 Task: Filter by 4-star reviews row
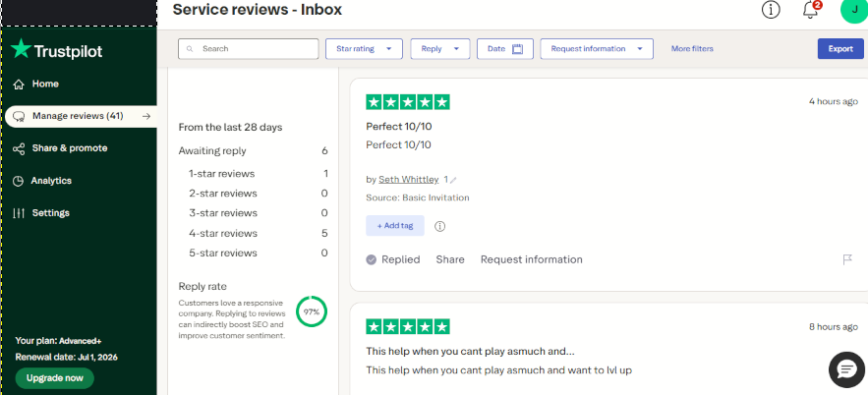pos(258,234)
